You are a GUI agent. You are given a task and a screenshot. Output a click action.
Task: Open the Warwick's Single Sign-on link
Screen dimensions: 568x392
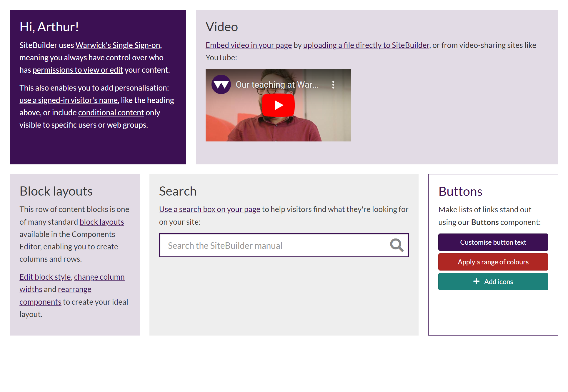pos(118,45)
